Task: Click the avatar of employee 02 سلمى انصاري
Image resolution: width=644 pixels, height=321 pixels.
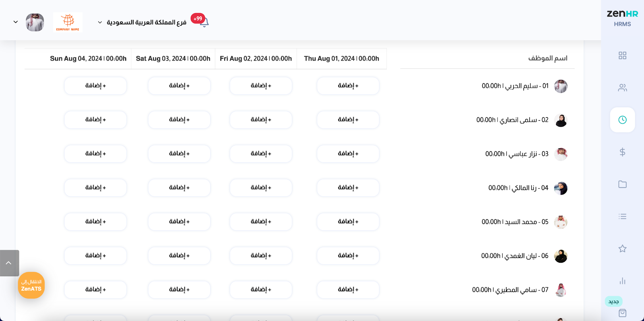Action: click(x=561, y=120)
